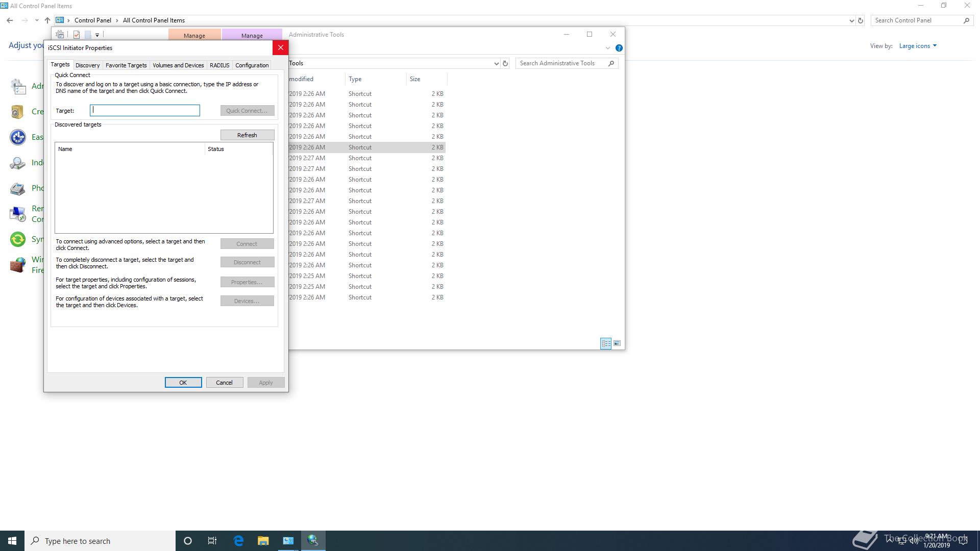
Task: Click the Apply button
Action: point(266,383)
